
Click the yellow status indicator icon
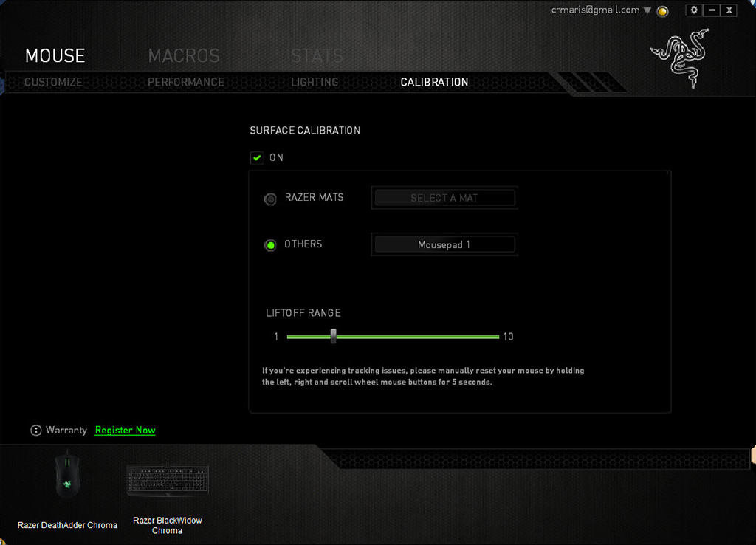tap(662, 11)
